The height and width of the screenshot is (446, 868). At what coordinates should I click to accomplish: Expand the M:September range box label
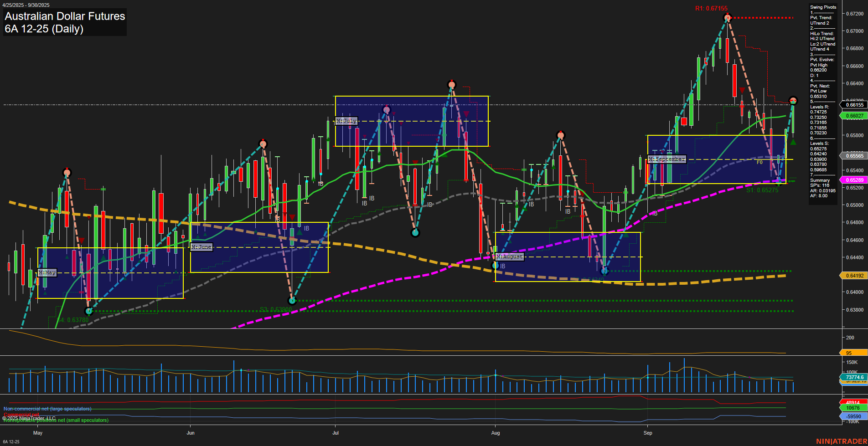(667, 159)
